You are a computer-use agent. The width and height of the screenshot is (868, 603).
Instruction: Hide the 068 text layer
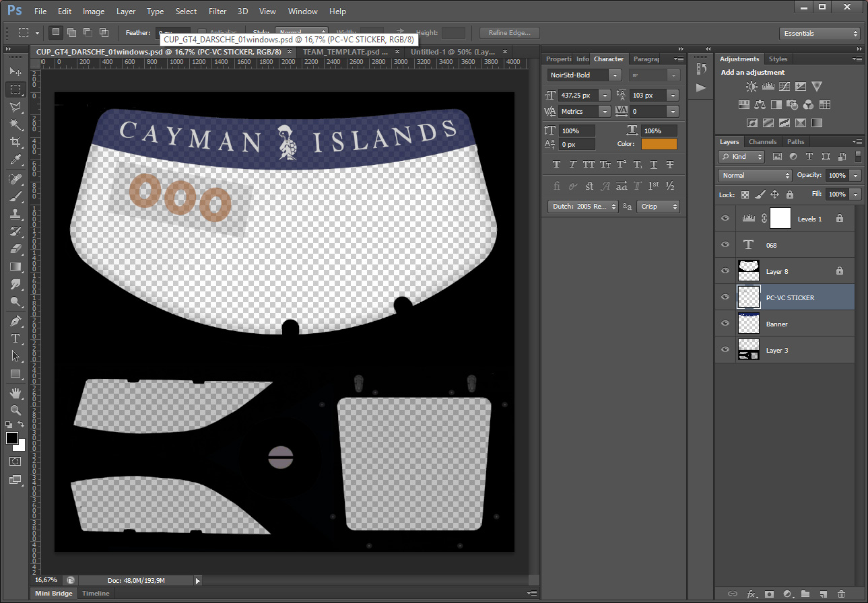click(725, 245)
